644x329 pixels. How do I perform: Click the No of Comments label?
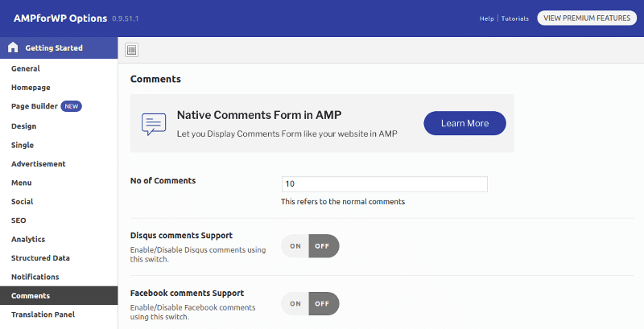click(163, 180)
